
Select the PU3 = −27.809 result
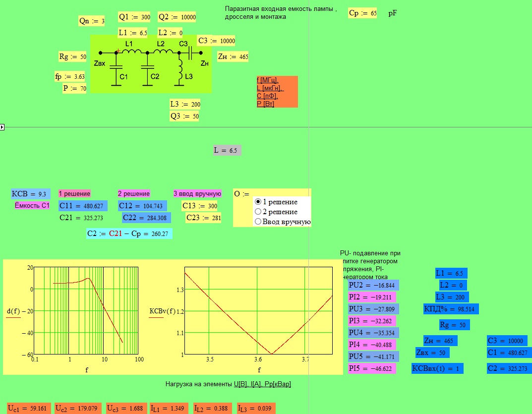373,309
